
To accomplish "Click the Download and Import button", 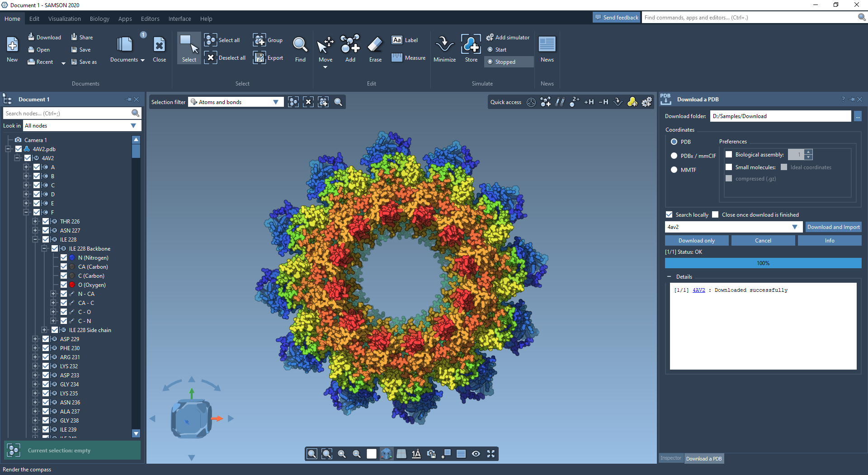I will click(833, 227).
